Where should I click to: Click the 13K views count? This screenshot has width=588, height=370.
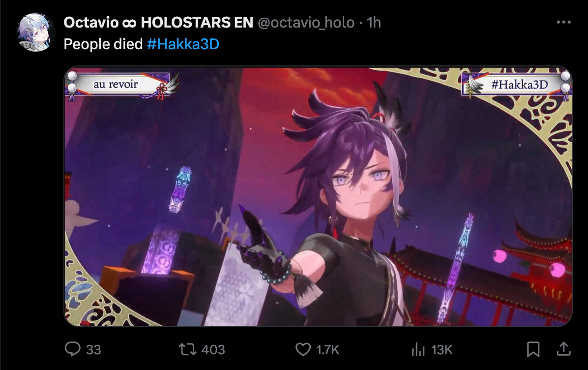(x=442, y=350)
